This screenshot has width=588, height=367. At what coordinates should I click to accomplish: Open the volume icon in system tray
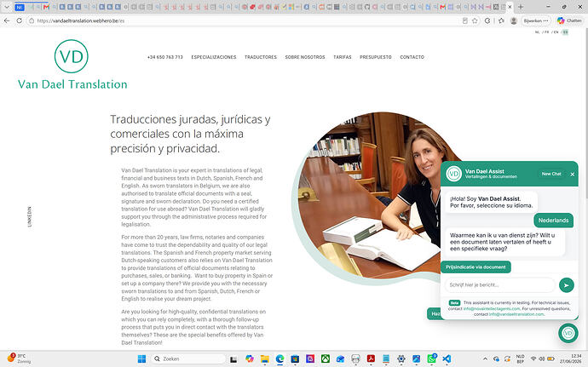[541, 358]
